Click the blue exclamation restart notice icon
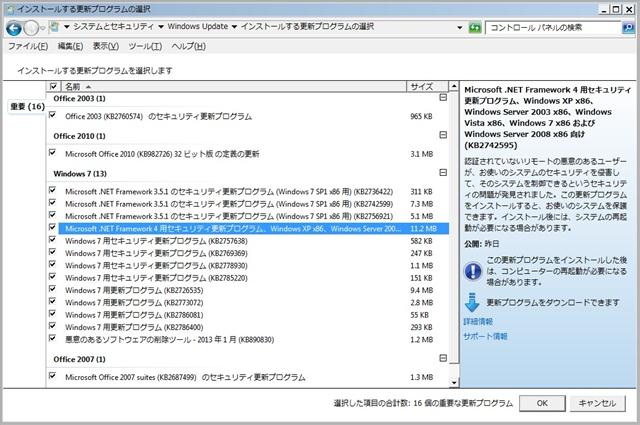 [x=473, y=271]
